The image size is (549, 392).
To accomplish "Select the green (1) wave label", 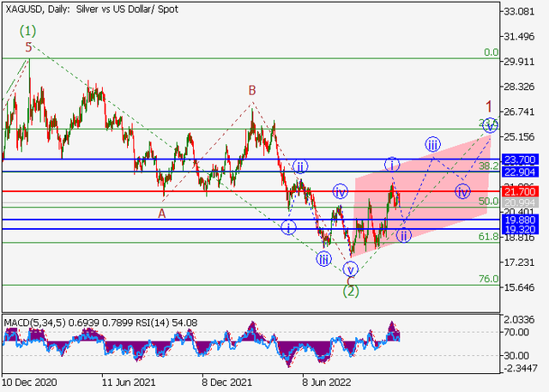I will [28, 30].
